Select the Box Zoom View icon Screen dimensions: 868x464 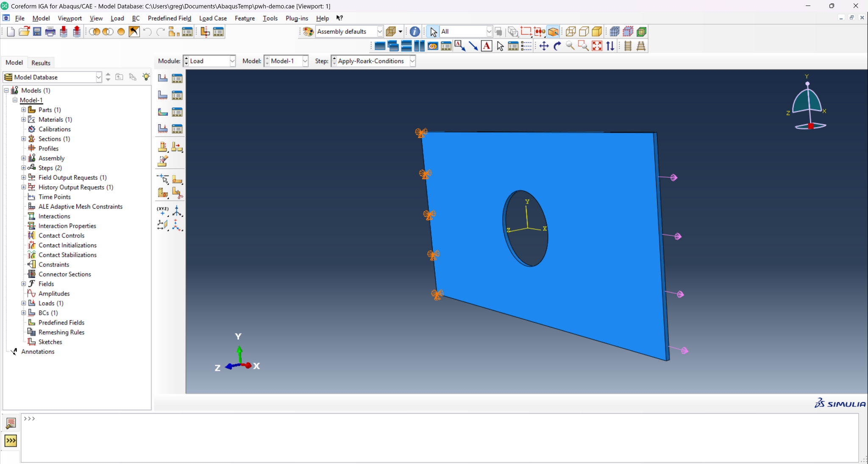coord(584,46)
